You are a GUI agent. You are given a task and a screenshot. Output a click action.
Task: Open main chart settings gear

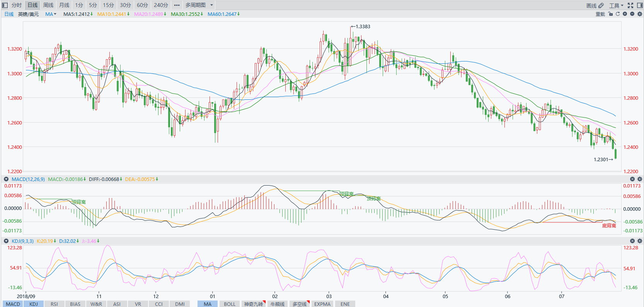(x=639, y=14)
